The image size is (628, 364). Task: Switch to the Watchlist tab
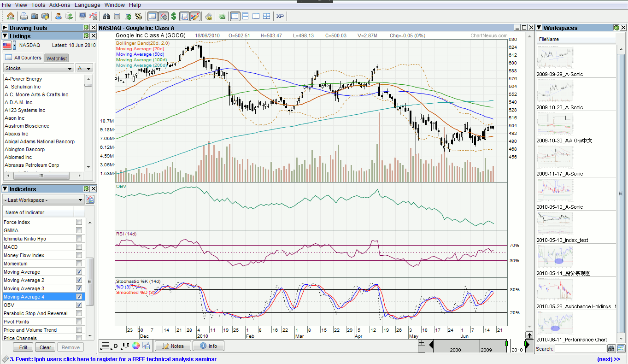[57, 58]
